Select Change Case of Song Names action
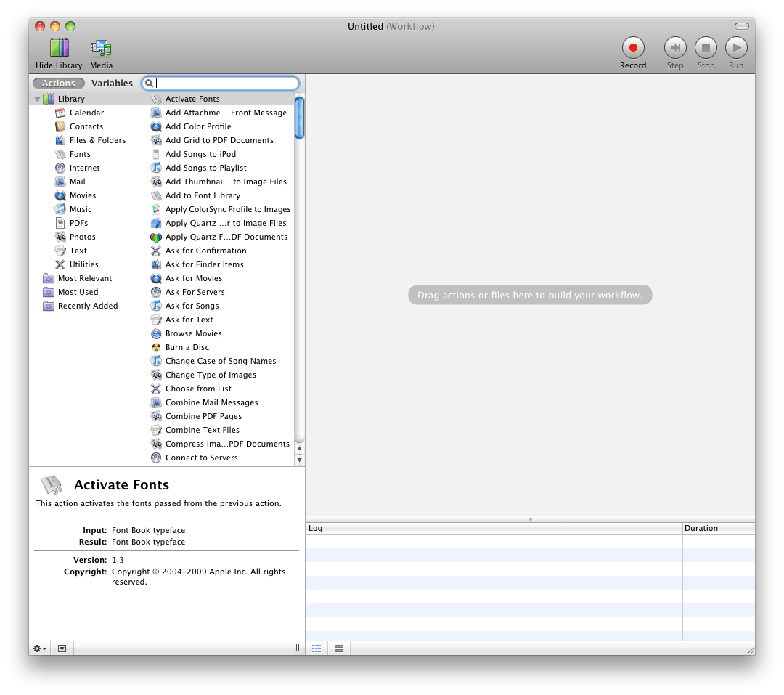Viewport: 784px width, 695px height. coord(221,361)
